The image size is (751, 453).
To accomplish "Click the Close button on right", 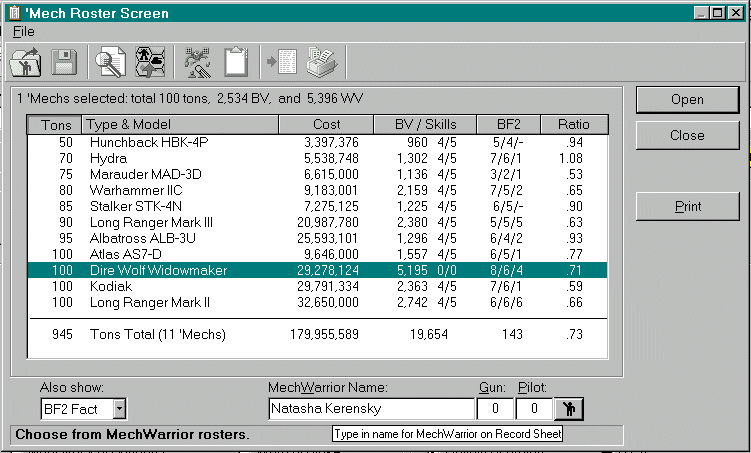I will (687, 136).
